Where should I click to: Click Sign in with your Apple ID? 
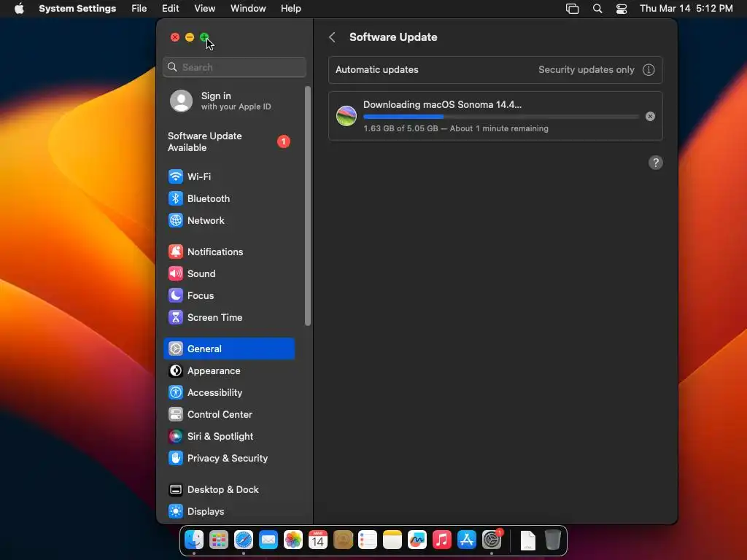pyautogui.click(x=228, y=101)
